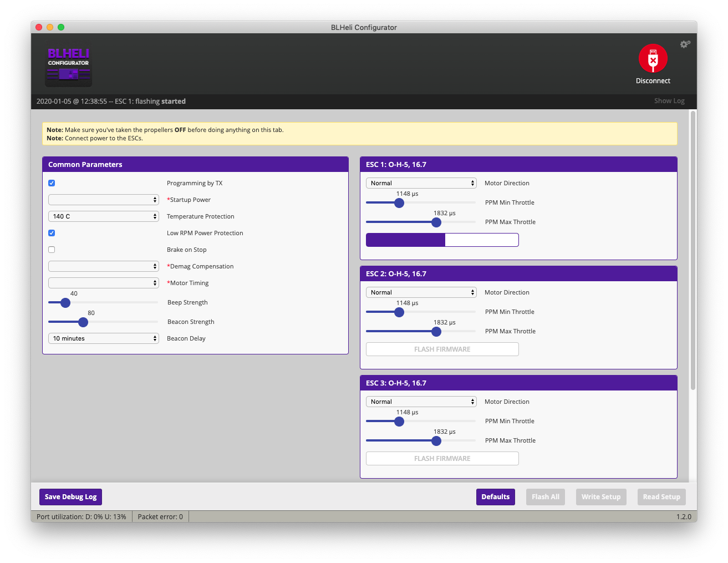Open Beacon Delay 10 minutes dropdown

104,338
